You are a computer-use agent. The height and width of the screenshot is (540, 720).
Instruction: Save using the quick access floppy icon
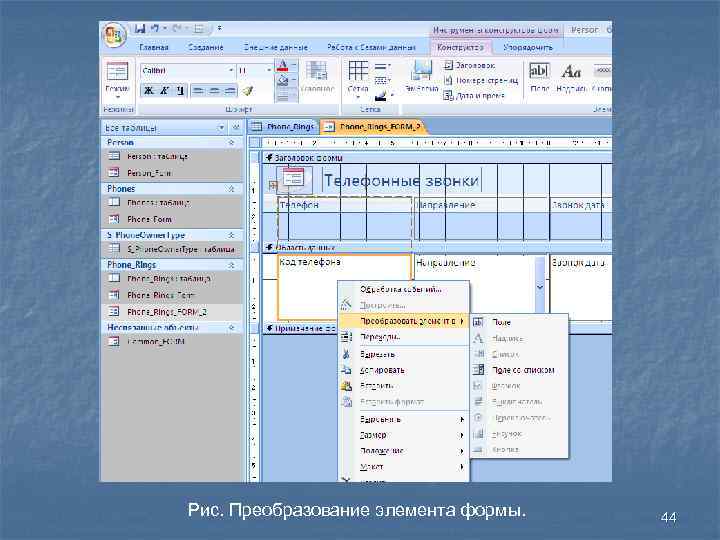point(140,28)
